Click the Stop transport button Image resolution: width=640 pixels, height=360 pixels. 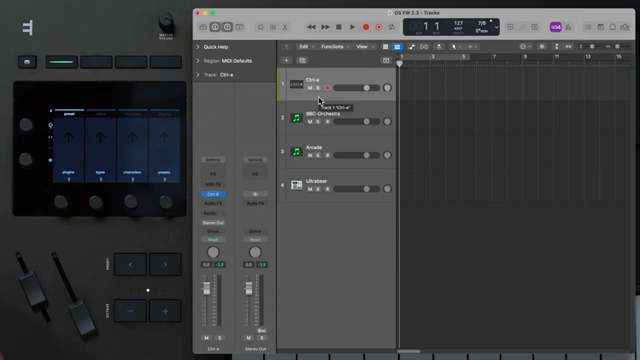(339, 27)
